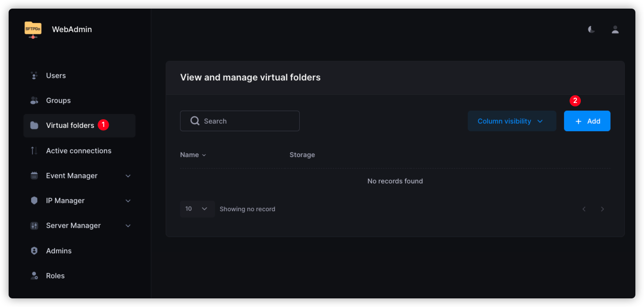
Task: Open the user profile icon menu
Action: pyautogui.click(x=615, y=30)
